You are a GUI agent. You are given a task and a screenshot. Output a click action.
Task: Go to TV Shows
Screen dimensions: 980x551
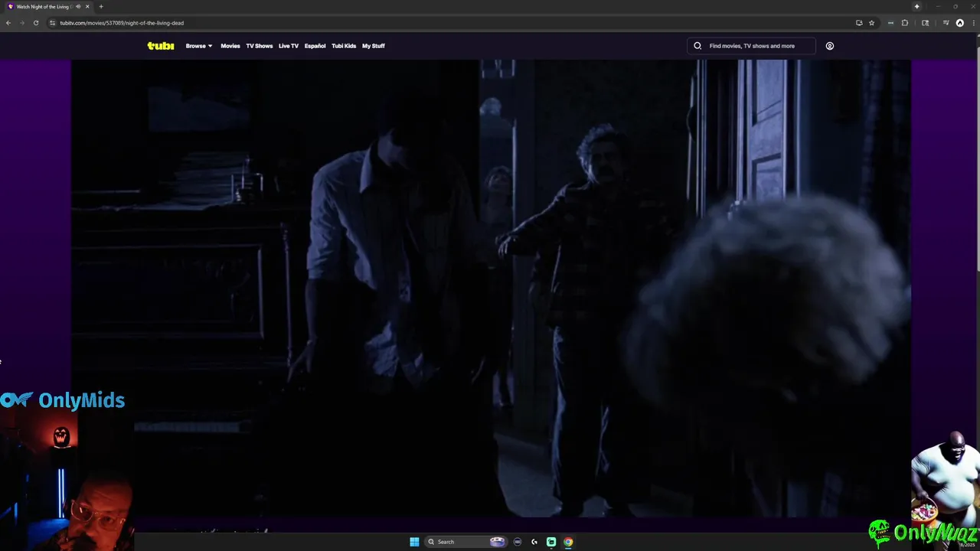(259, 46)
